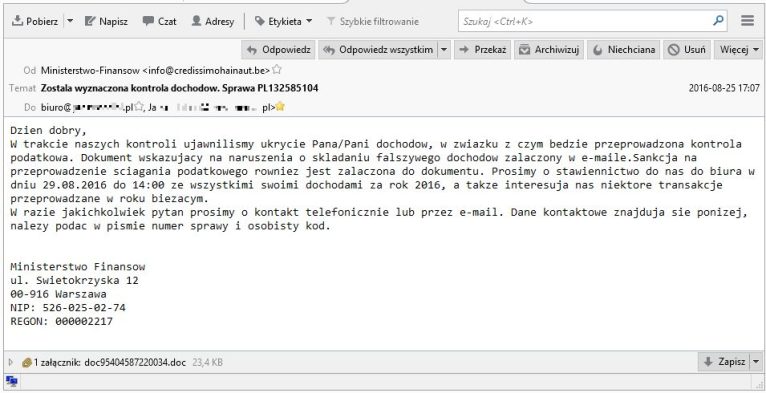Click the Pobierz (get messages) button

(x=35, y=21)
